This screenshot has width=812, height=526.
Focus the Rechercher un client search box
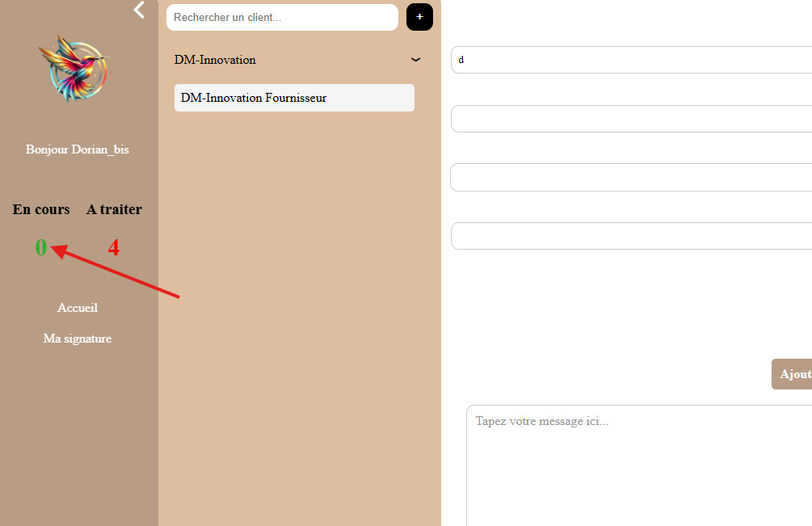coord(282,17)
